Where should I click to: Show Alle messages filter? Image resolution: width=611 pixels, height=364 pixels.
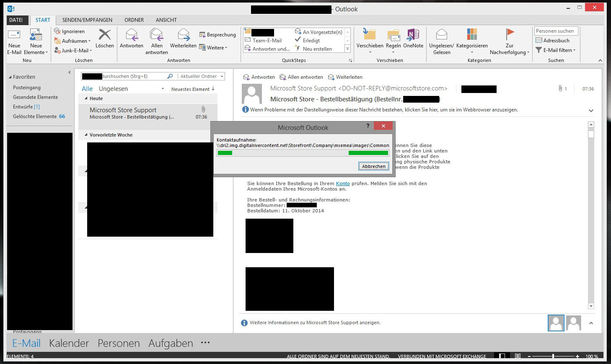pyautogui.click(x=87, y=89)
